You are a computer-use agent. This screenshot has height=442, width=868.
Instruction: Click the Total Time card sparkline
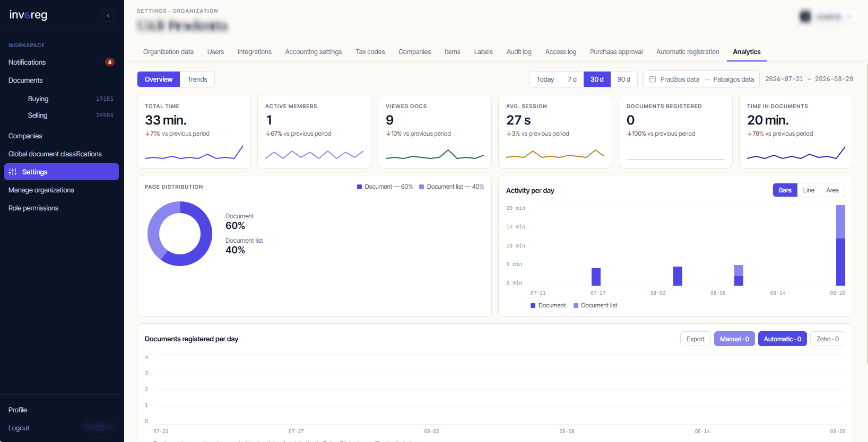click(x=194, y=153)
